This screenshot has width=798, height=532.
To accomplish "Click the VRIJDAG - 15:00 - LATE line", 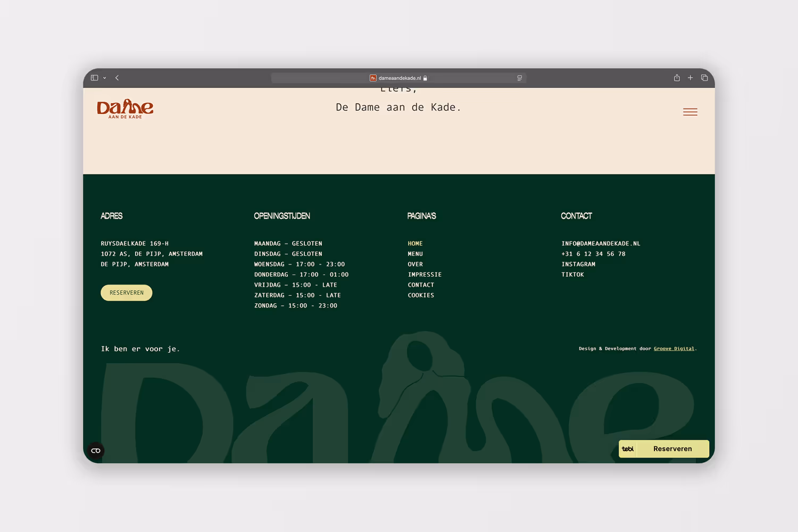I will [296, 285].
